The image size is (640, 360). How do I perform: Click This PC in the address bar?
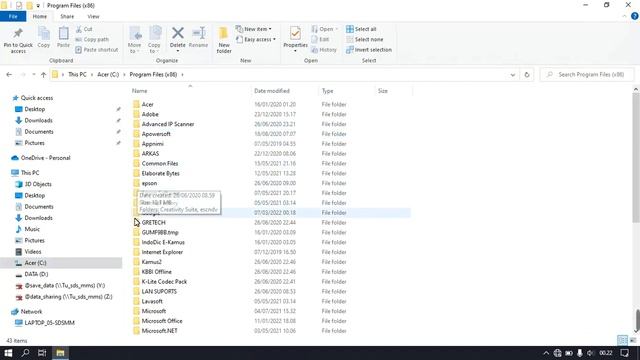tap(77, 75)
